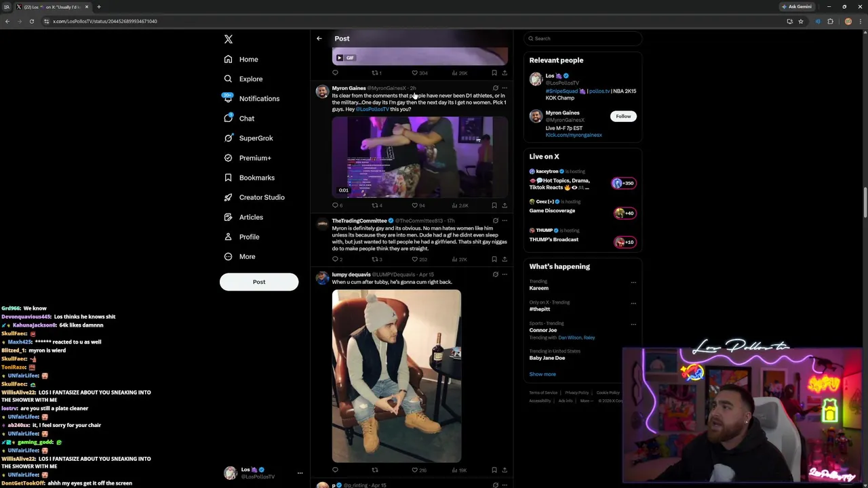Click @LosPollosTV mention in Myron's post

pyautogui.click(x=372, y=109)
